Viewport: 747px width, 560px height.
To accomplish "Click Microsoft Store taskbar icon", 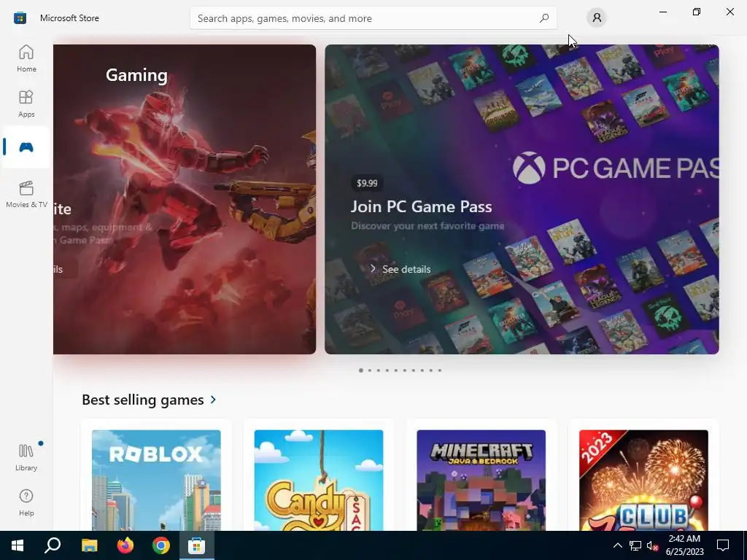I will (x=196, y=545).
